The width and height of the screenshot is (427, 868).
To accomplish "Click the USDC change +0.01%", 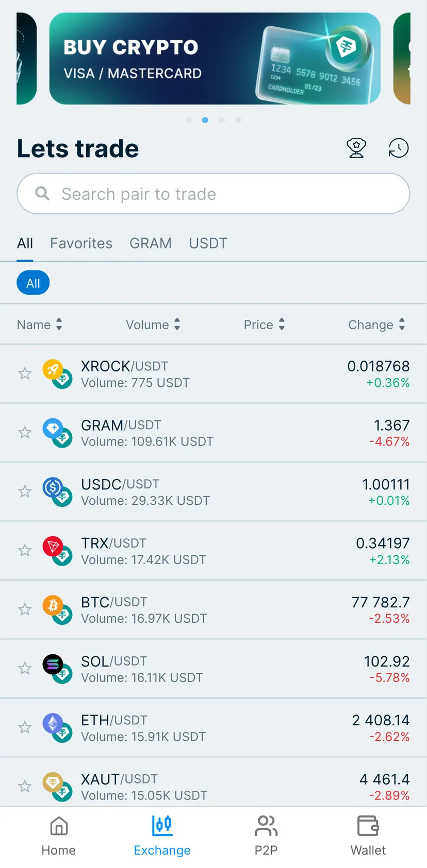I will pyautogui.click(x=389, y=501).
